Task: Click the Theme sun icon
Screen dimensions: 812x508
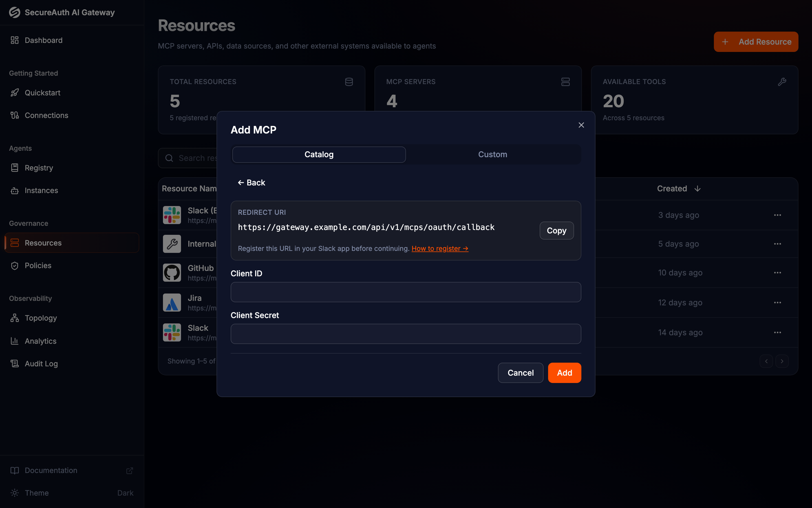Action: click(14, 493)
